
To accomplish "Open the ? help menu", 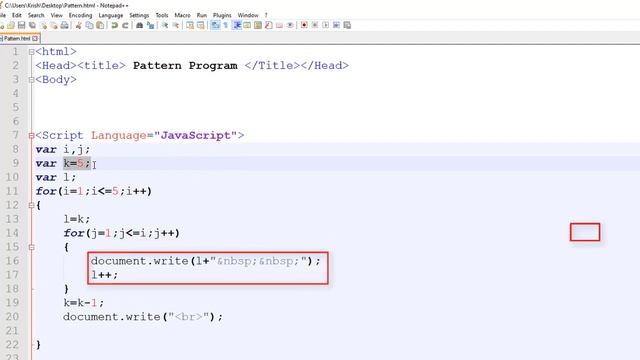I will click(266, 15).
